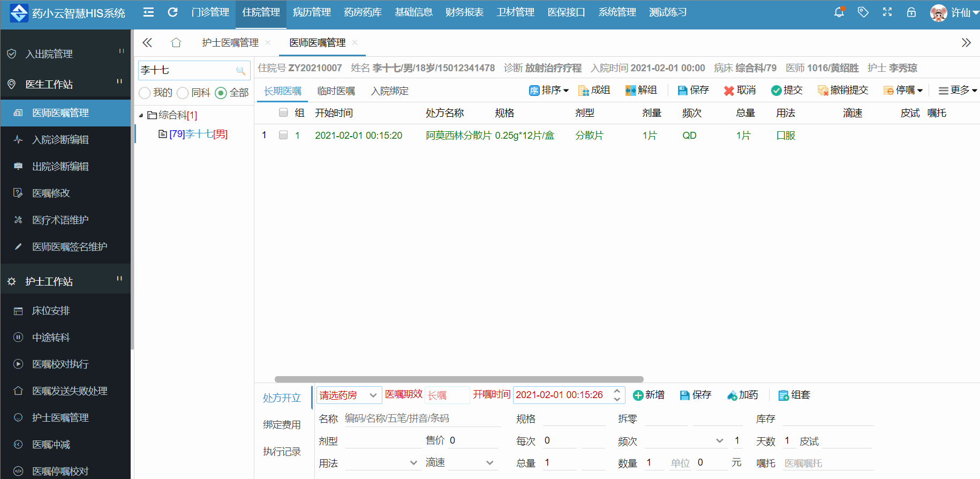This screenshot has height=479, width=980.
Task: Click the 取消 cancel button
Action: point(740,91)
